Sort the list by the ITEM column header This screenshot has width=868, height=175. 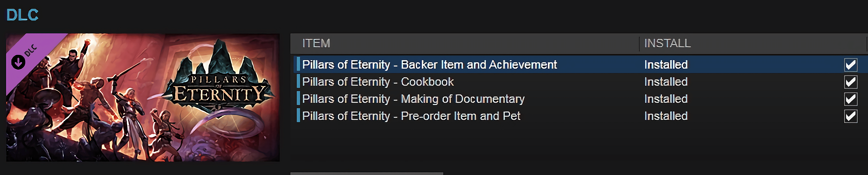click(316, 44)
